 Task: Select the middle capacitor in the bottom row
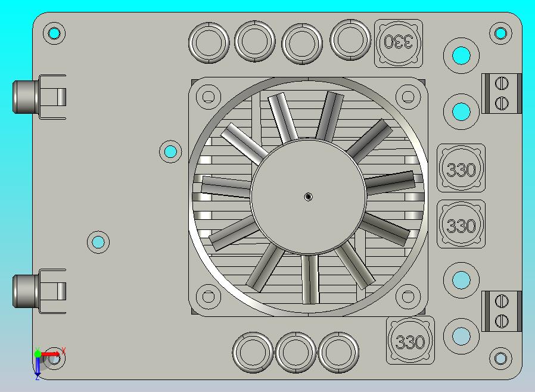296,353
